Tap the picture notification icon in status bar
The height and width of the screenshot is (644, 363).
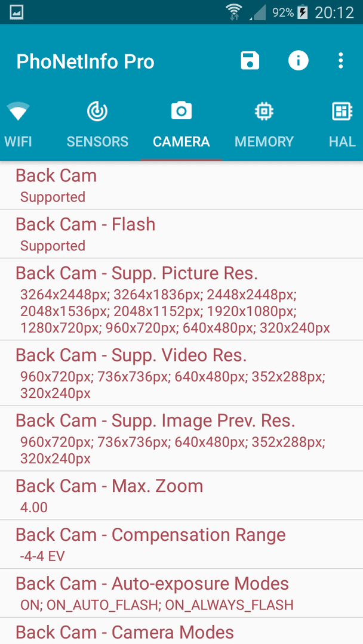(17, 12)
